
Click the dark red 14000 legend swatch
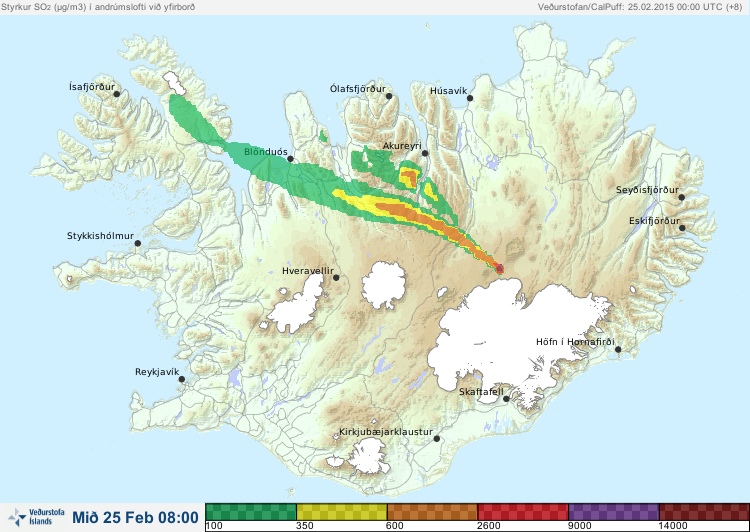click(704, 512)
